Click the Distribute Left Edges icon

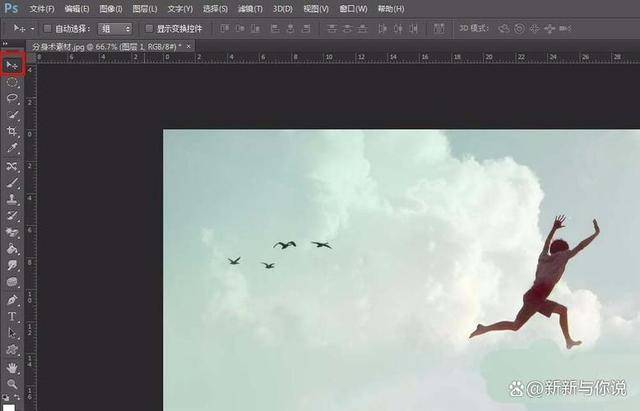click(x=382, y=29)
